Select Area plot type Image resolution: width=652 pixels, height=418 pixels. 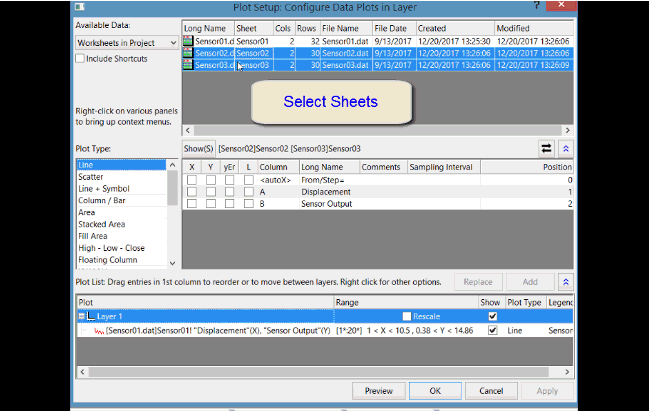[121, 213]
